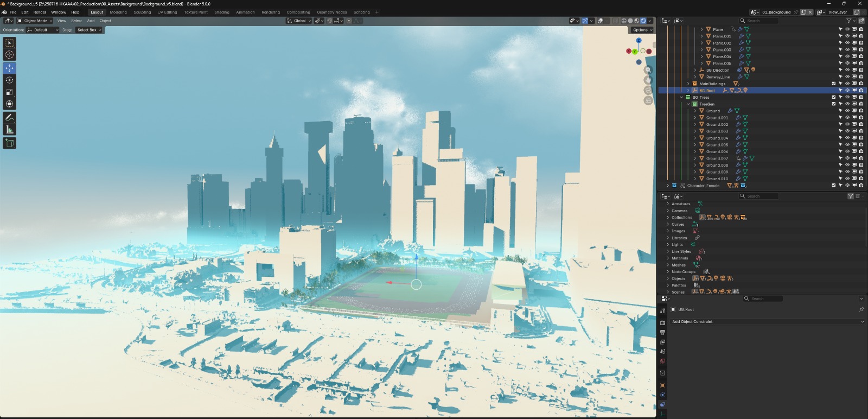Open the Physics properties tab

tap(662, 395)
